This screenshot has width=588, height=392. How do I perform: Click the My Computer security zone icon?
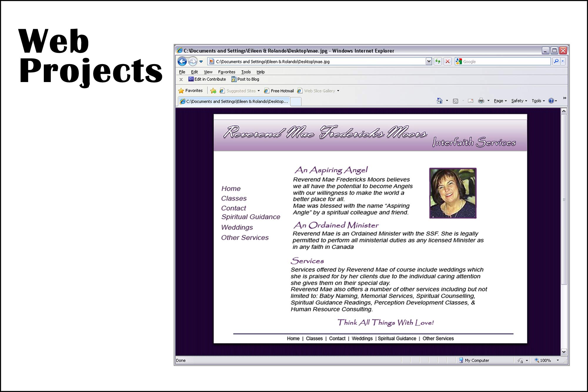461,360
